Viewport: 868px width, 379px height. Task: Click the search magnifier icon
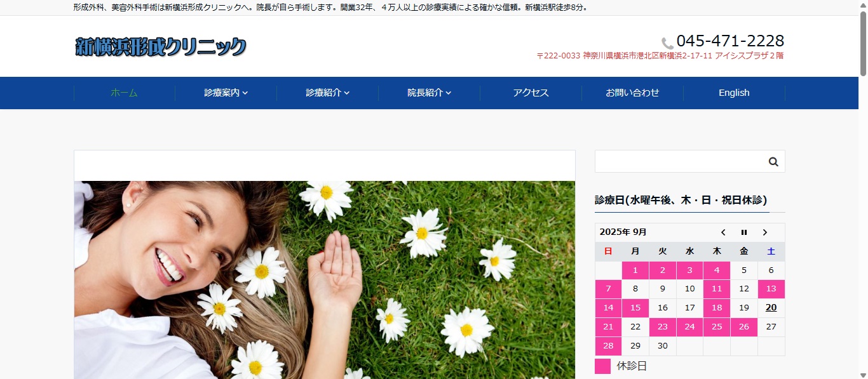[773, 162]
